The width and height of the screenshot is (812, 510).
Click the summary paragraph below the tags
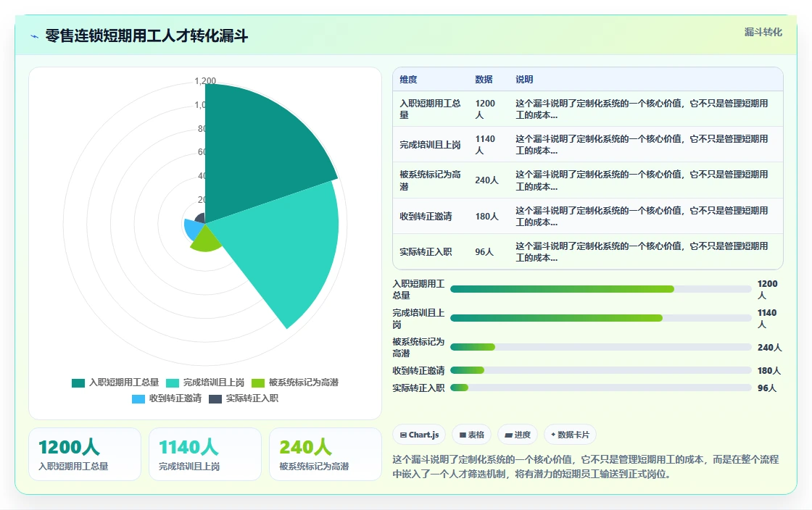(586, 467)
